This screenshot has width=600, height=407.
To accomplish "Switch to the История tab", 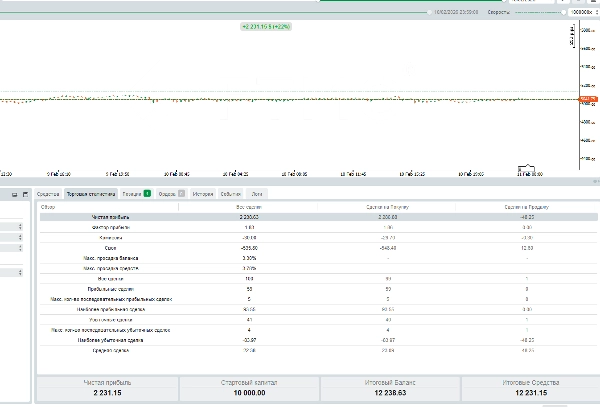I will pyautogui.click(x=203, y=193).
